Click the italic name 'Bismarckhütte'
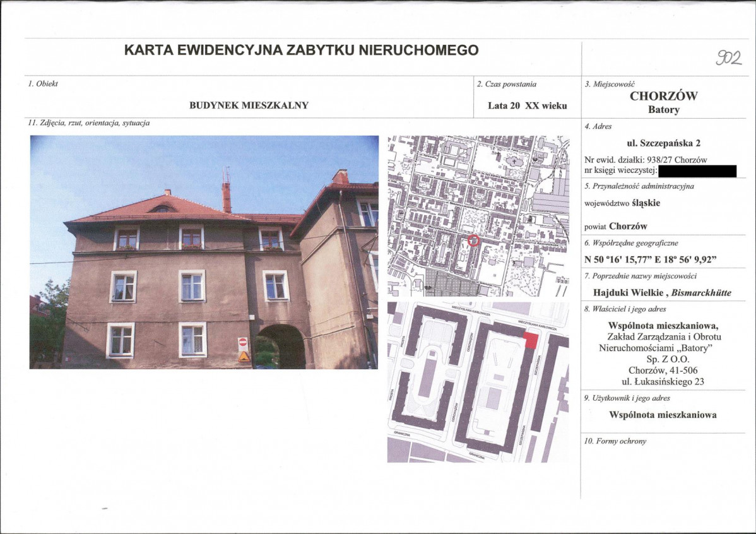The image size is (756, 534). pos(702,292)
